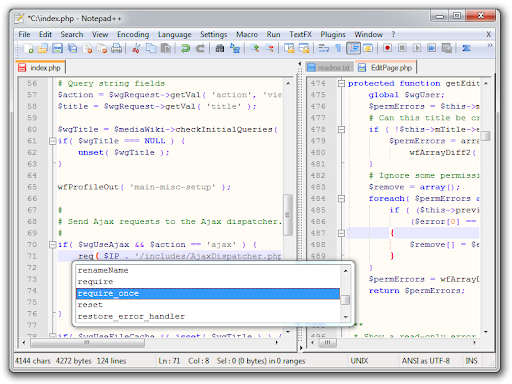Click the Save All toolbar icon
The width and height of the screenshot is (512, 384).
click(x=72, y=49)
